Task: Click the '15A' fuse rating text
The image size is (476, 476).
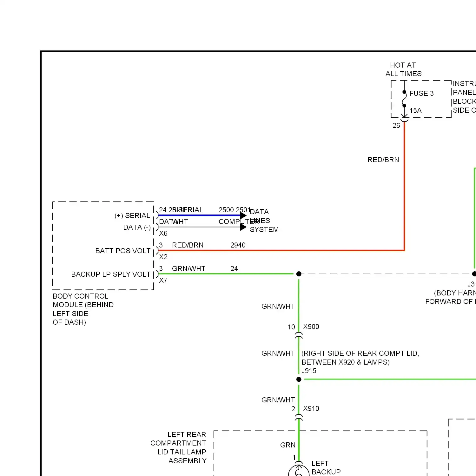Action: coord(415,110)
